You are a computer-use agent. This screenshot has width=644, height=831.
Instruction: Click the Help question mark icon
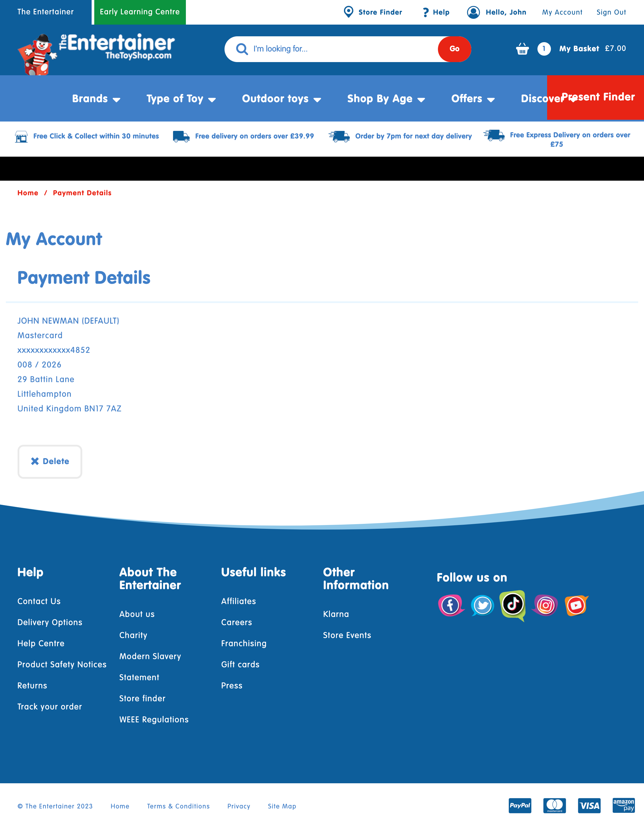425,12
